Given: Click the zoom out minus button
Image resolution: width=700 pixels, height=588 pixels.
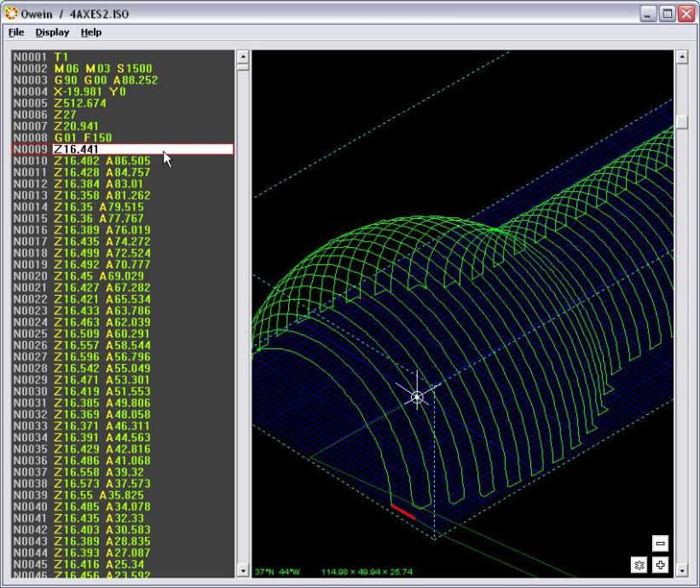Looking at the screenshot, I should [x=660, y=544].
